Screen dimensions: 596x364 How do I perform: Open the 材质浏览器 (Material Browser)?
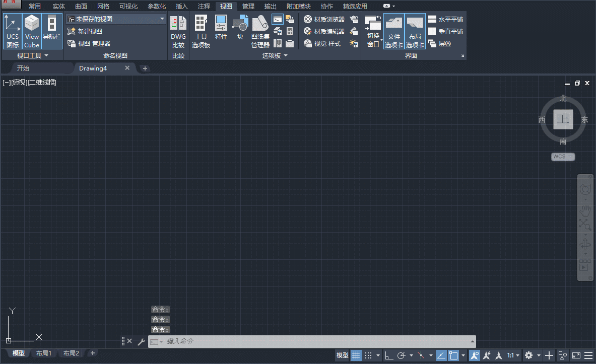pos(325,19)
